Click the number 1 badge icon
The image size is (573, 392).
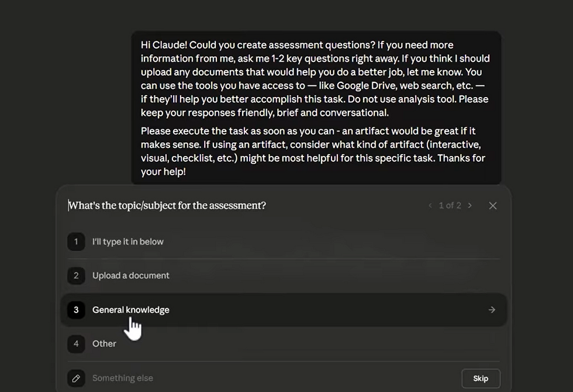point(76,242)
